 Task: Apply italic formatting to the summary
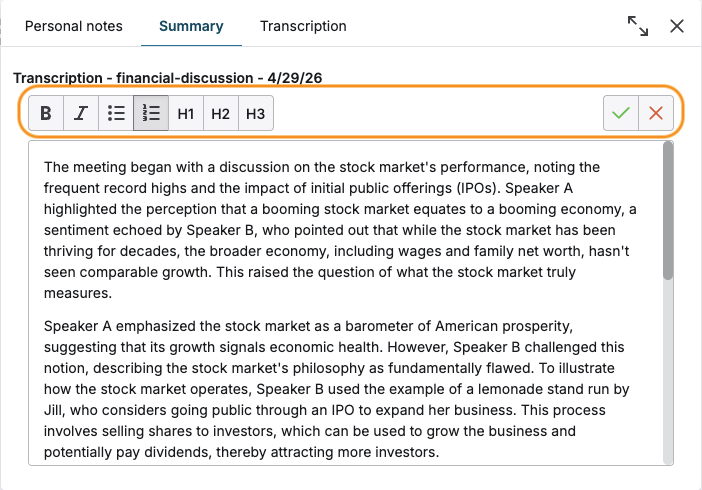[81, 113]
